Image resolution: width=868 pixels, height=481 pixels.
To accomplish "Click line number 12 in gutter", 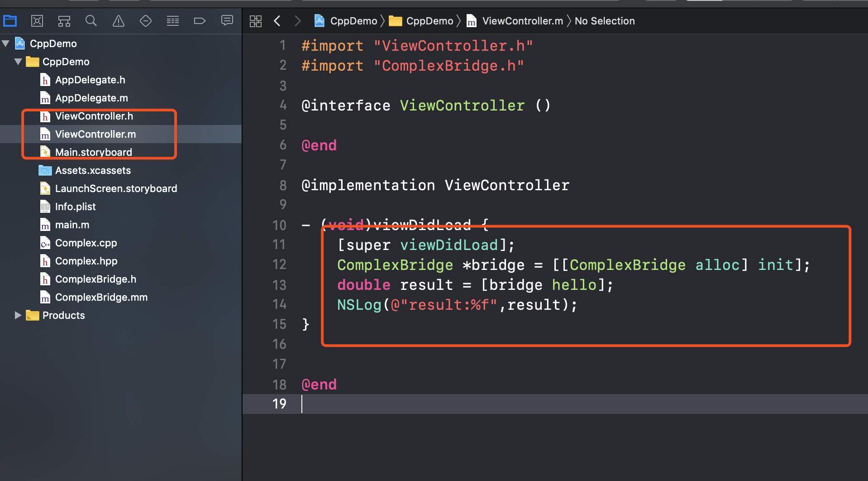I will click(279, 265).
